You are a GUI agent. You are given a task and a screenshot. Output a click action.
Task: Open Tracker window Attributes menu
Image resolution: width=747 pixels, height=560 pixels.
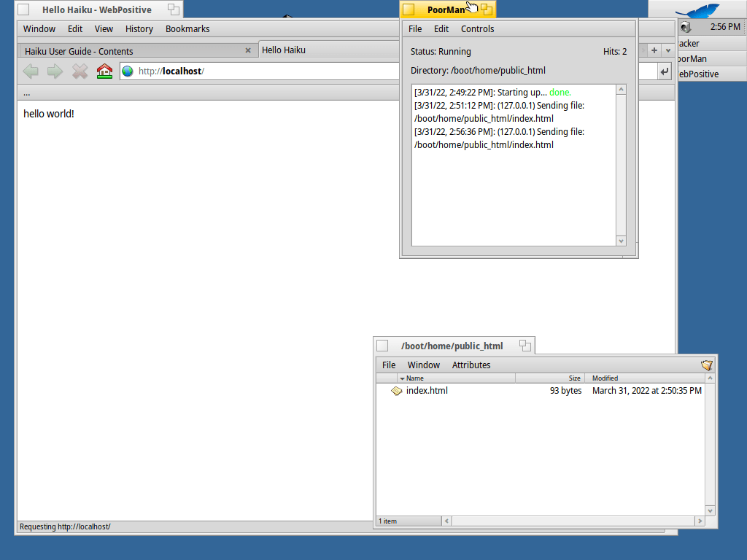(x=471, y=365)
